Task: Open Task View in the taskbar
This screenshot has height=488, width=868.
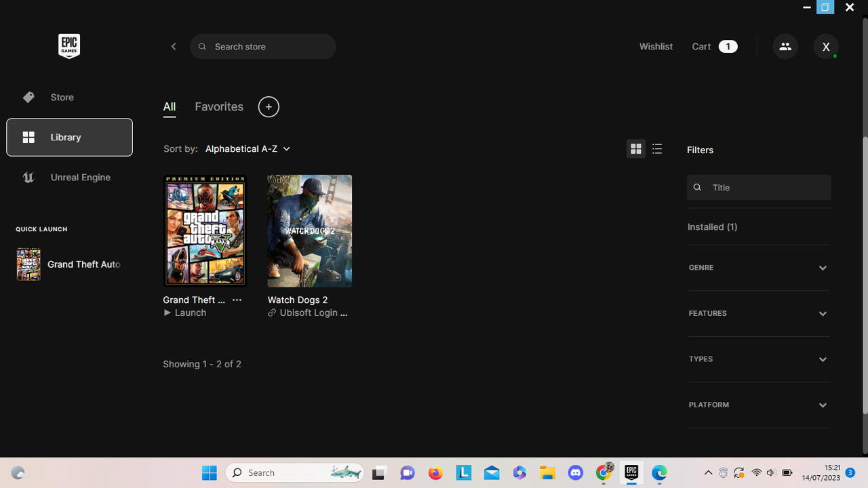Action: [379, 472]
